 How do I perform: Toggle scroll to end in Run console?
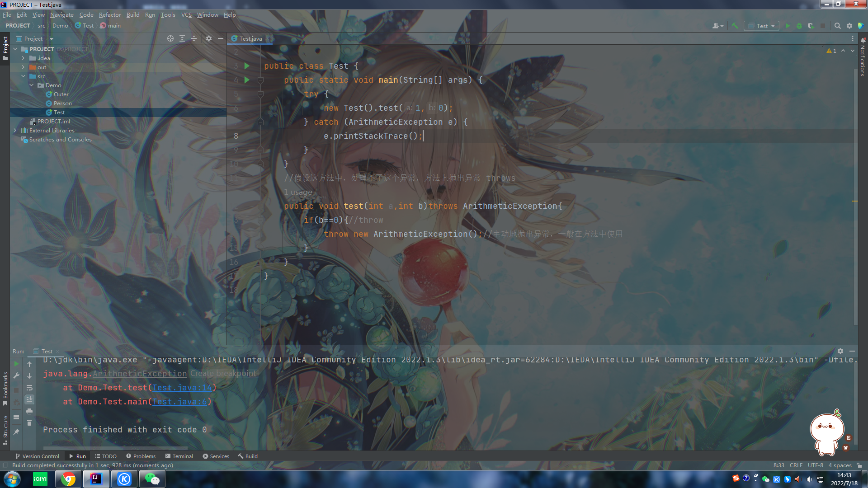click(29, 399)
